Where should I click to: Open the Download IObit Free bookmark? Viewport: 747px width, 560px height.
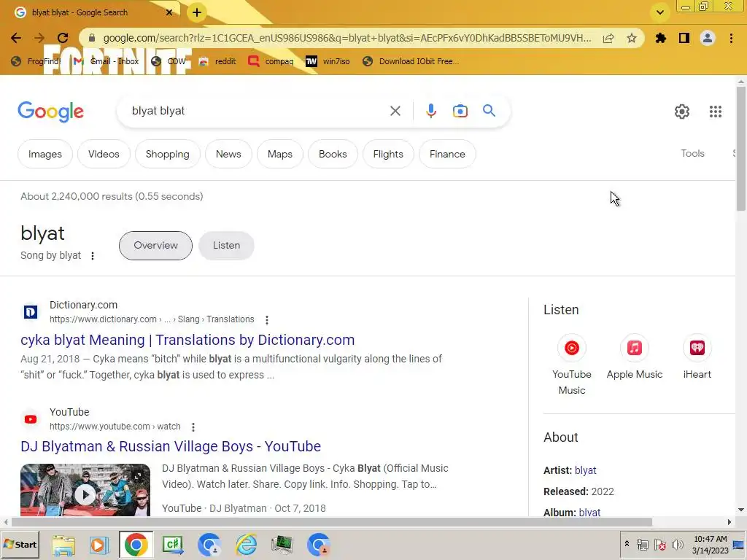(410, 61)
